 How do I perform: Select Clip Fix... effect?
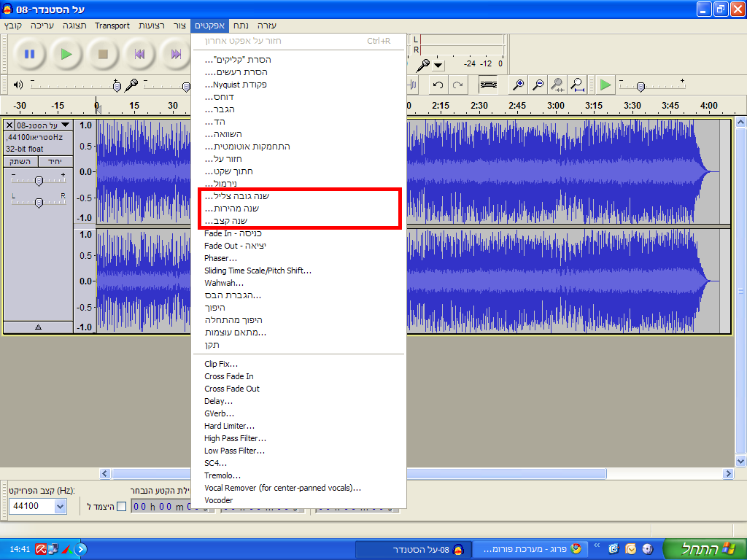[298, 364]
